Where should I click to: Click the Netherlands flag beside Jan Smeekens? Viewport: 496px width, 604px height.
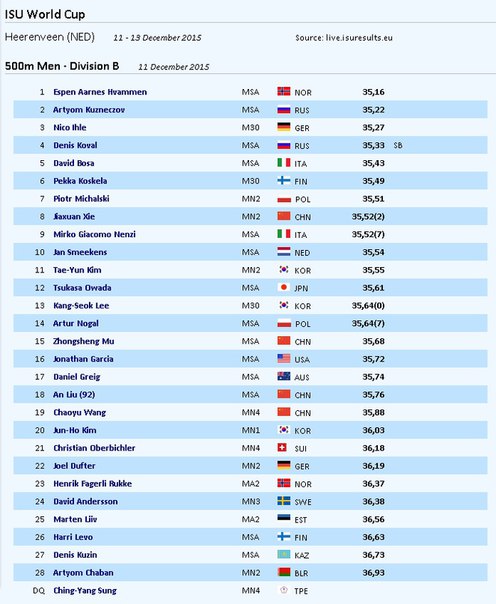(284, 252)
